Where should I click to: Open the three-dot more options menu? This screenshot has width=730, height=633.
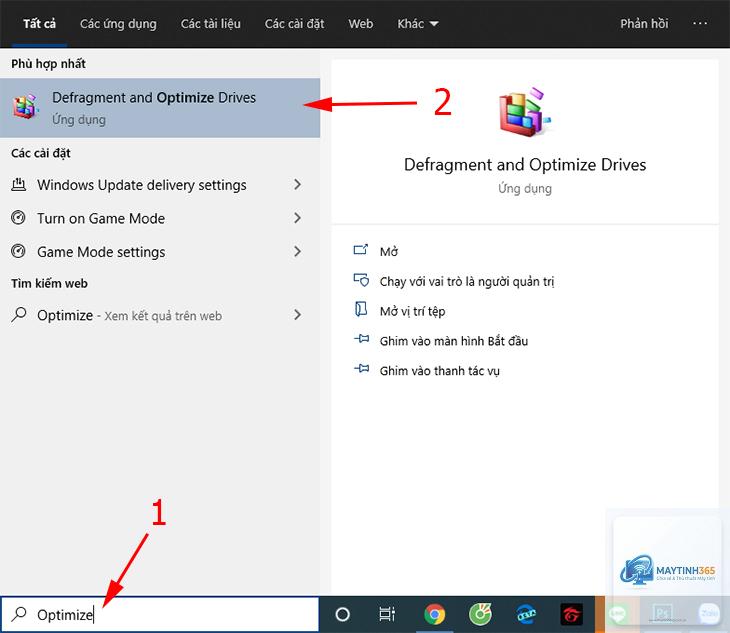click(x=700, y=23)
